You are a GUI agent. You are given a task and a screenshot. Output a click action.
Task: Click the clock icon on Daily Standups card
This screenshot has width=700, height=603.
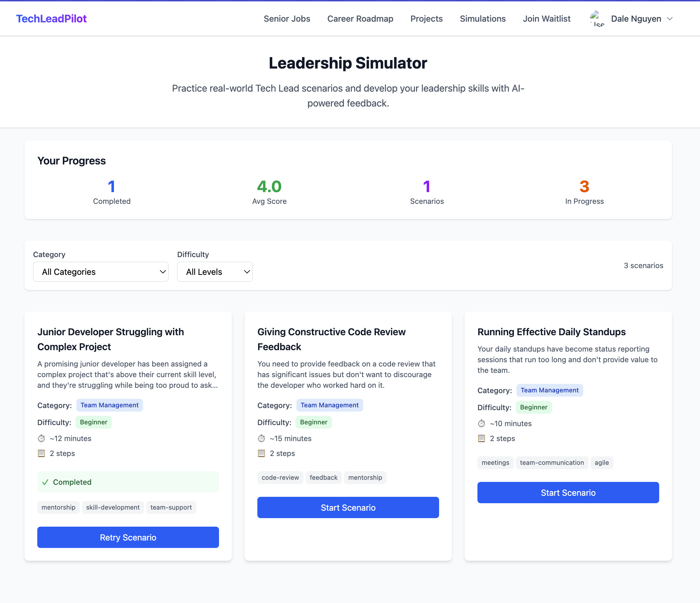pos(482,423)
